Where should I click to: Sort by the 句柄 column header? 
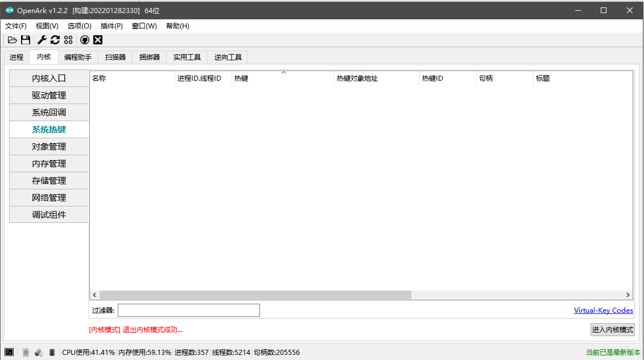tap(505, 78)
